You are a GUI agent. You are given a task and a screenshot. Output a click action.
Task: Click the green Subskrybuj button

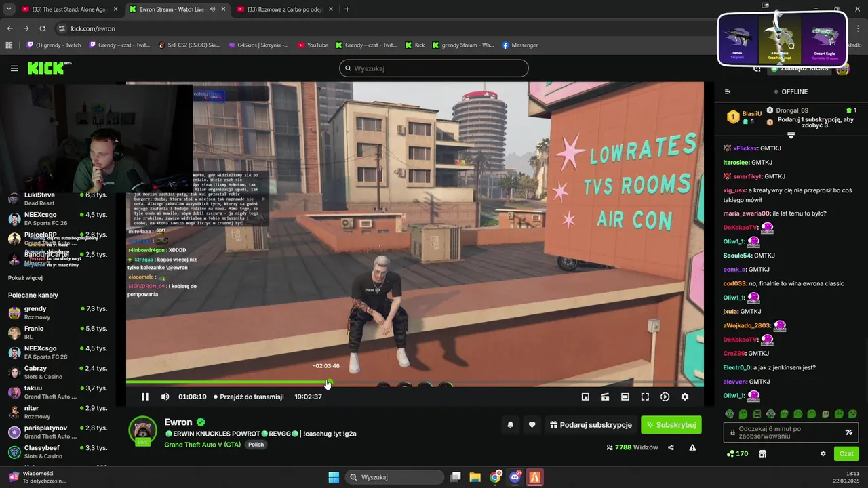point(671,425)
